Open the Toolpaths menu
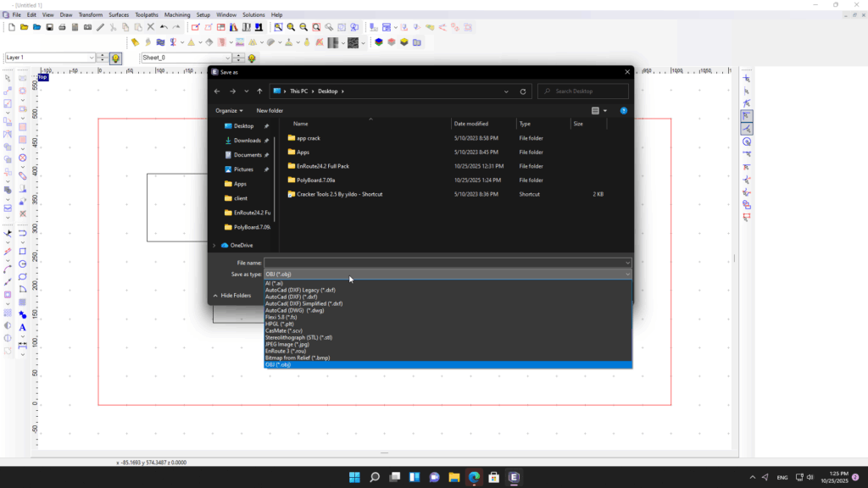The width and height of the screenshot is (868, 488). pyautogui.click(x=147, y=14)
